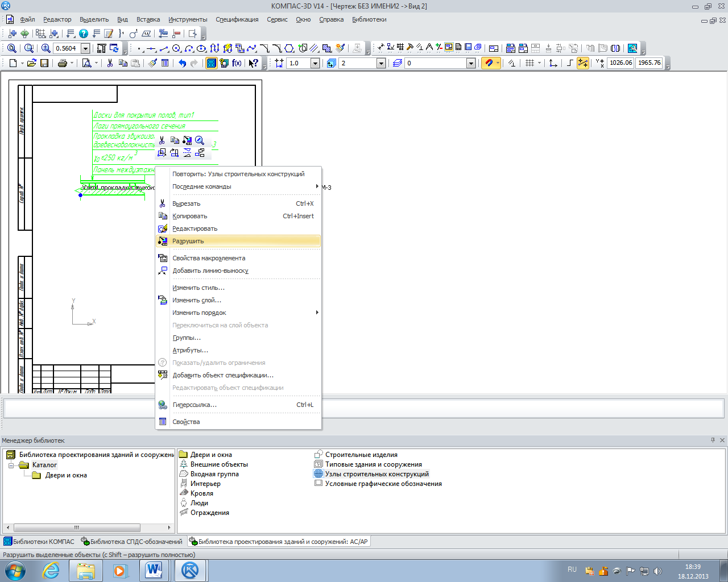Click the Windows Start button

(x=15, y=570)
